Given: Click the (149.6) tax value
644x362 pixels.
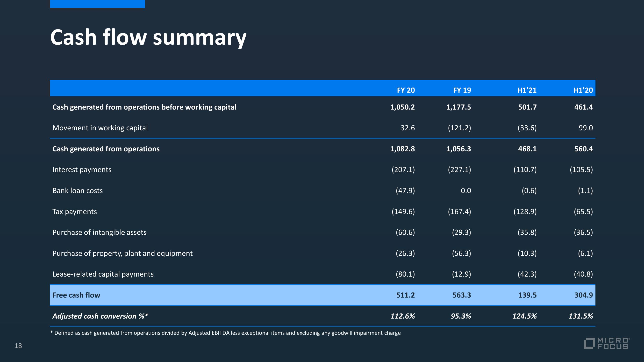Looking at the screenshot, I should [403, 212].
